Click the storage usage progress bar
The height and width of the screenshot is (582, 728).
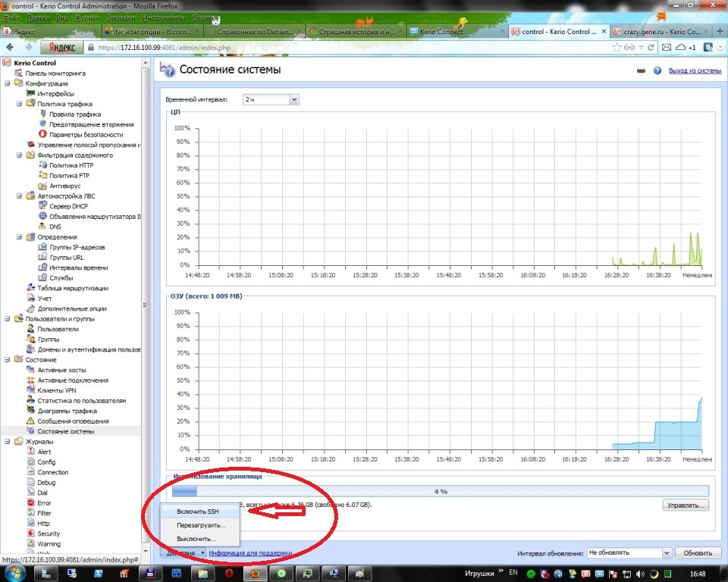coord(440,491)
